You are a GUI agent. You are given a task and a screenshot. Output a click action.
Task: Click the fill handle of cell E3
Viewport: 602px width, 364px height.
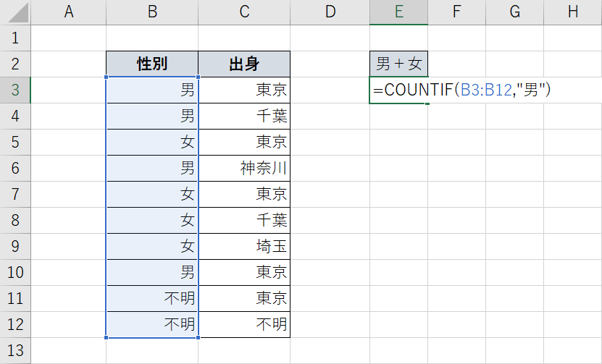427,103
